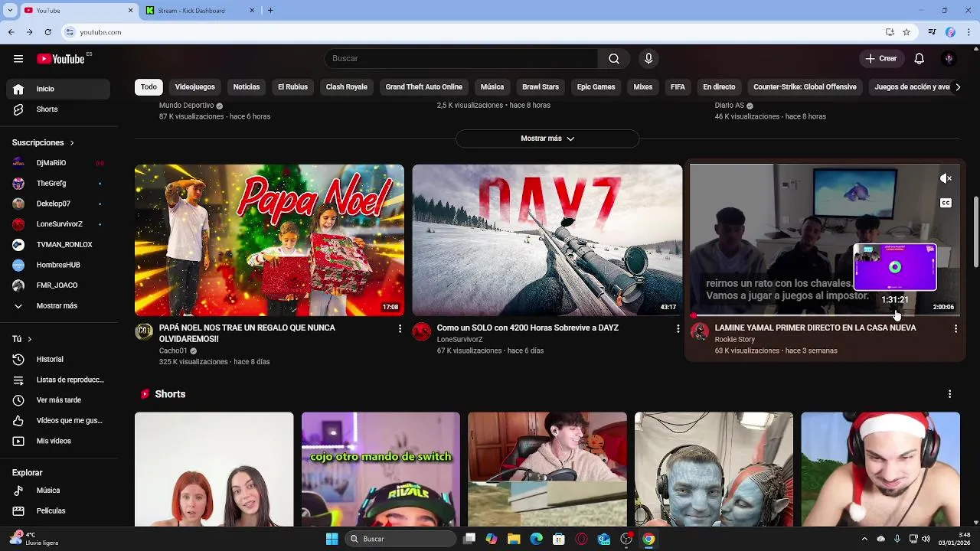Open the YouTube hamburger guide menu

(18, 59)
